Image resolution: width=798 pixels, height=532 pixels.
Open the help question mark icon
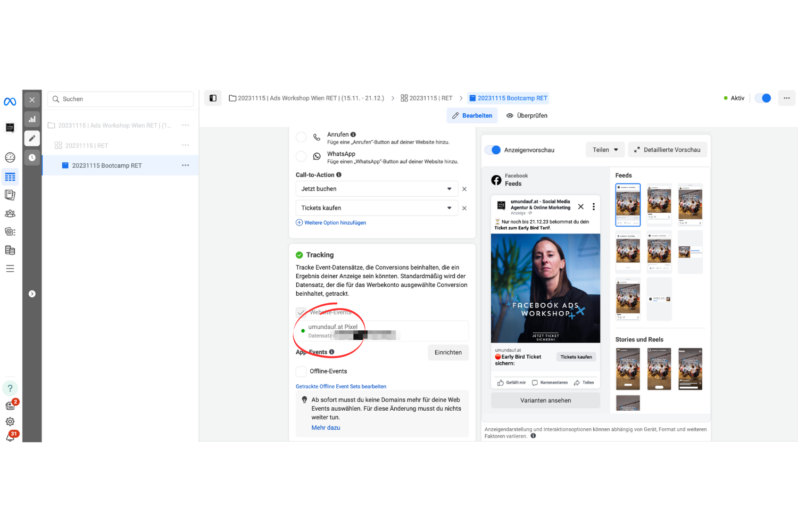[10, 388]
